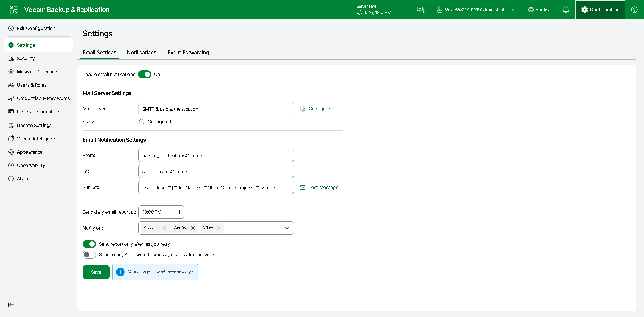Remove the Warning tag from Notify on
644x317 pixels.
coord(193,228)
